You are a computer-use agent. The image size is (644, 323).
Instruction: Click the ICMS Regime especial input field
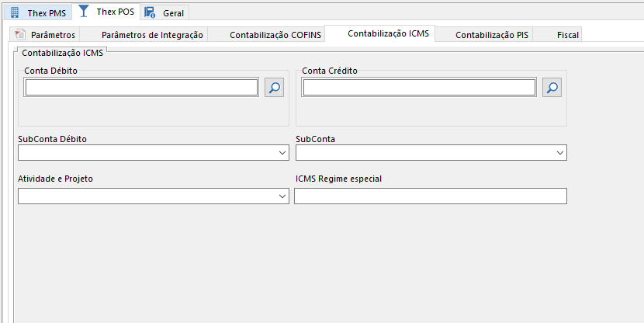tap(431, 197)
